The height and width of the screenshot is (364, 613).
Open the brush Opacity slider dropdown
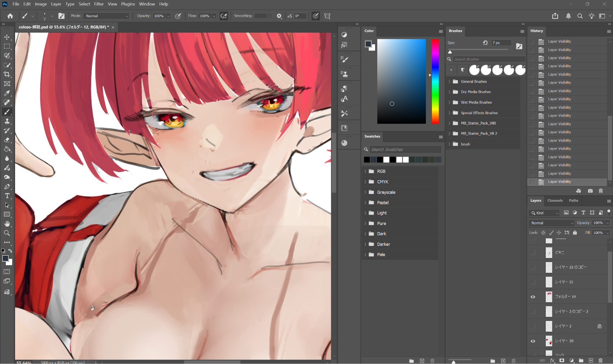[x=168, y=16]
